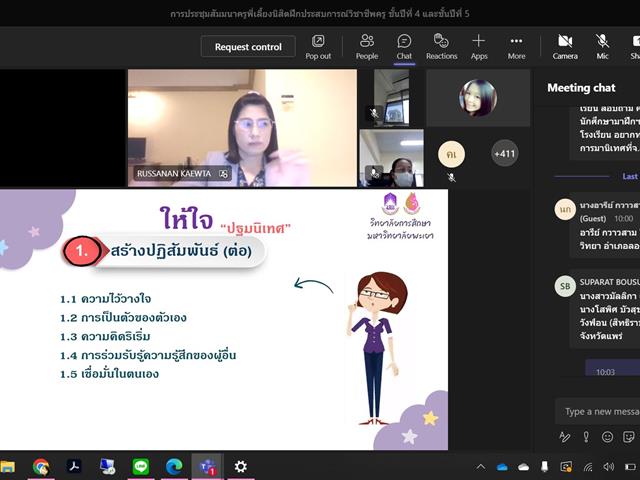Click the Request control button
This screenshot has height=480, width=640.
(248, 47)
